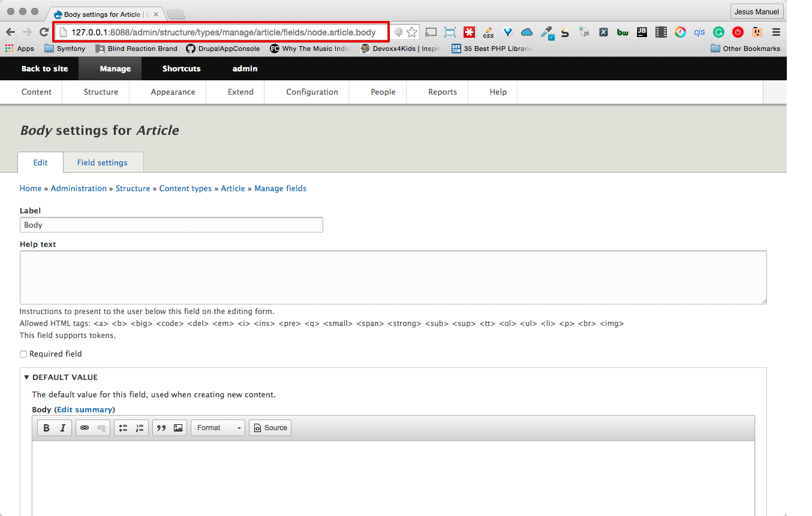Click inside the Label input field
This screenshot has width=812, height=516.
(x=172, y=225)
